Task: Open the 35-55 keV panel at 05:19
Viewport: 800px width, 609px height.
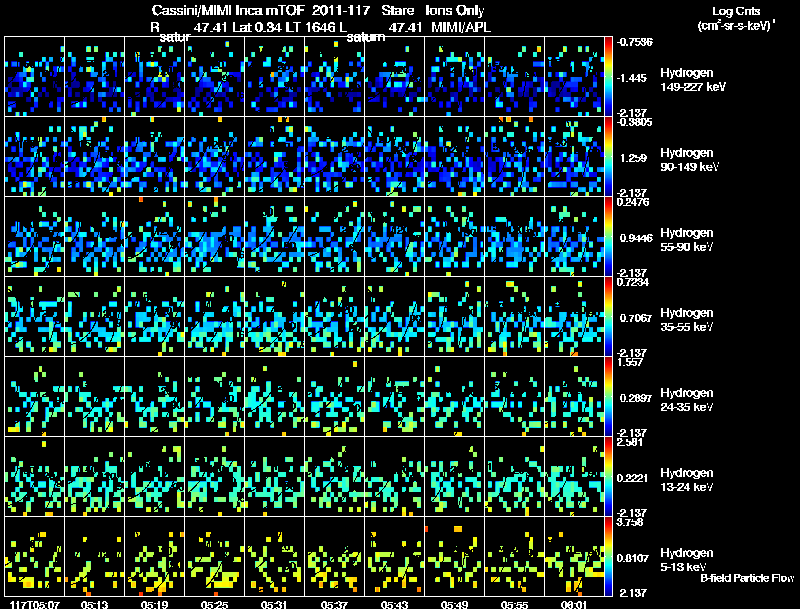Action: click(x=154, y=317)
